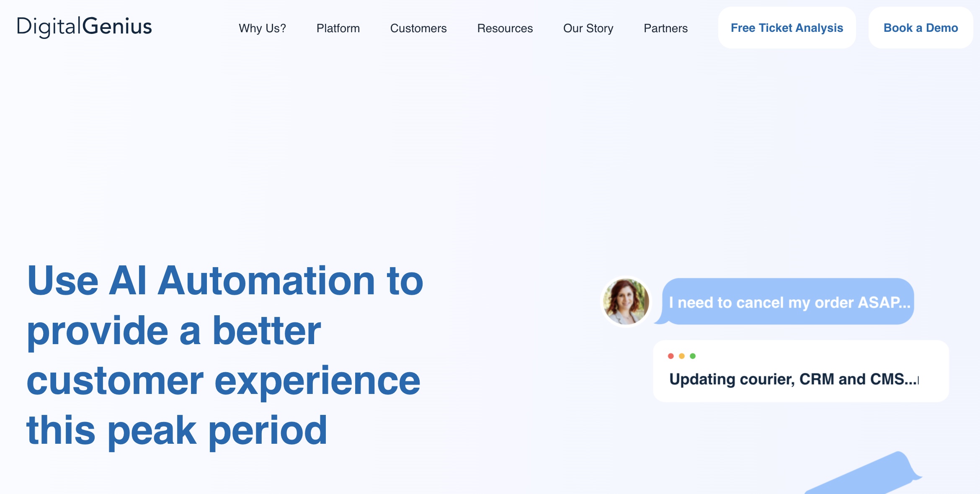
Task: Click the green dot in the status card
Action: tap(693, 356)
